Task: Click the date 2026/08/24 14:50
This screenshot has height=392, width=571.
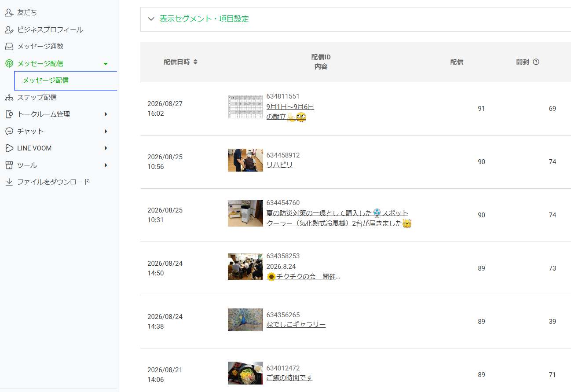Action: [x=165, y=268]
